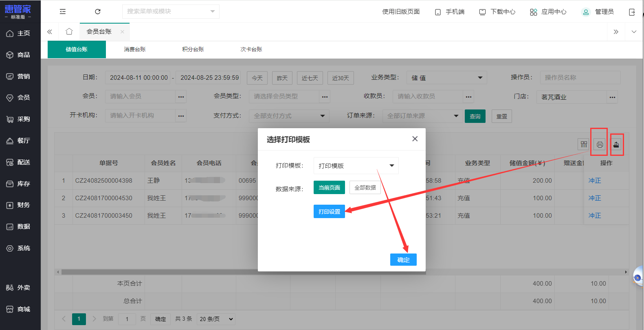Expand the 支付方式 dropdown
The width and height of the screenshot is (644, 330).
[x=289, y=116]
